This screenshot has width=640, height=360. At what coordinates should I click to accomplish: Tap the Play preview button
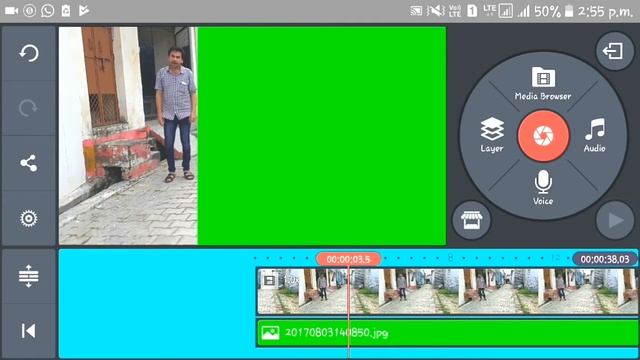615,220
